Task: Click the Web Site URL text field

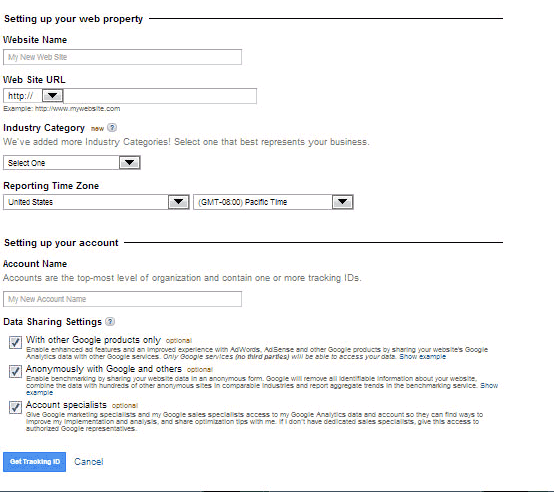Action: [160, 96]
